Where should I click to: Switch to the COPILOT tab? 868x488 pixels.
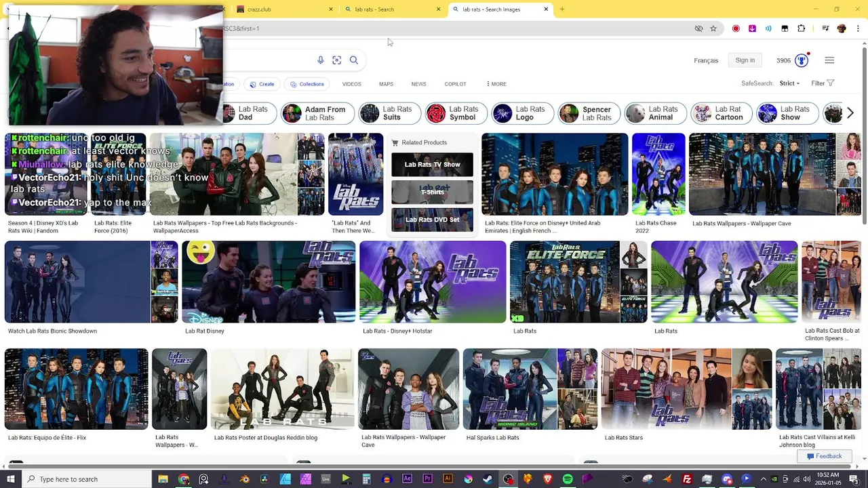(455, 84)
